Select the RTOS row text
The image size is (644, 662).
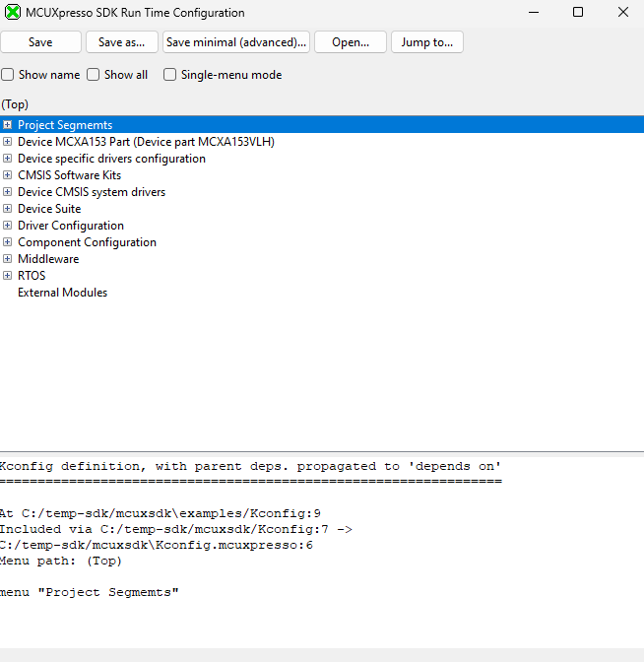pyautogui.click(x=32, y=276)
